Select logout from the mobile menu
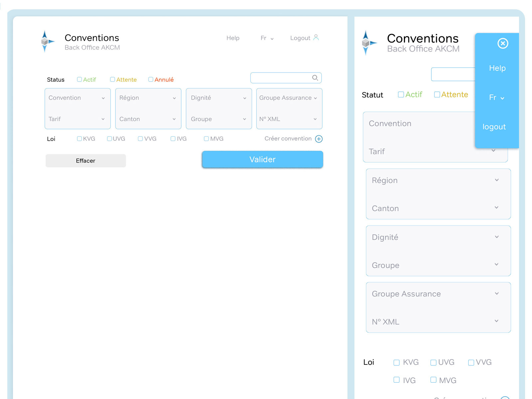Viewport: 532px width, 399px height. (x=494, y=127)
